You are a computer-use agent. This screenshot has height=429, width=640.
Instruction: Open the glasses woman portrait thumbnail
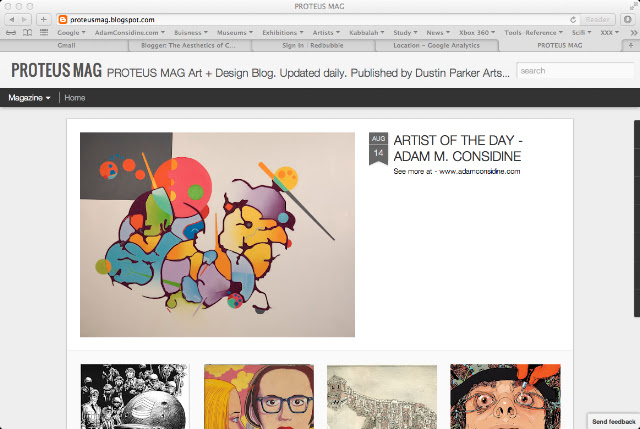click(259, 396)
